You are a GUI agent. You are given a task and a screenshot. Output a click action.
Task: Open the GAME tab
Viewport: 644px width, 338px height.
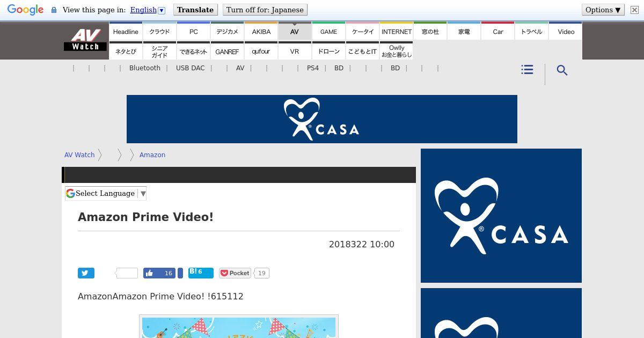328,31
